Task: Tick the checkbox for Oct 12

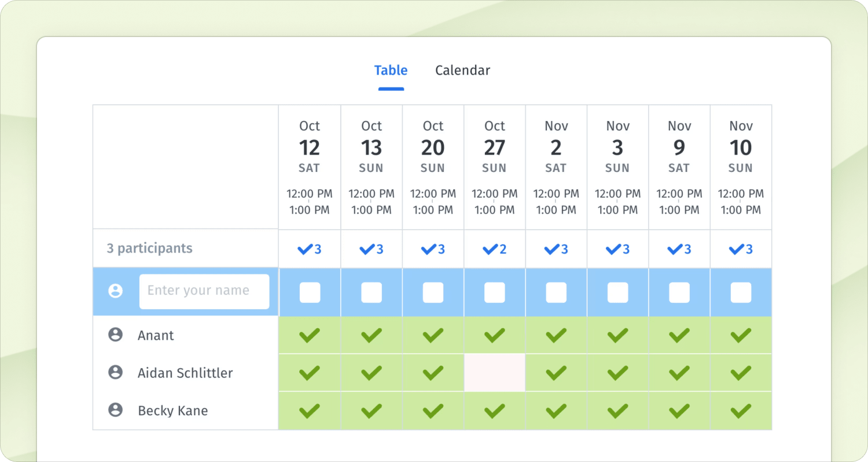Action: [310, 292]
